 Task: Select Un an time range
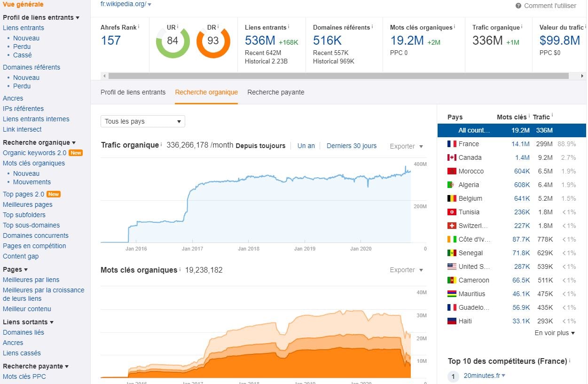[306, 146]
